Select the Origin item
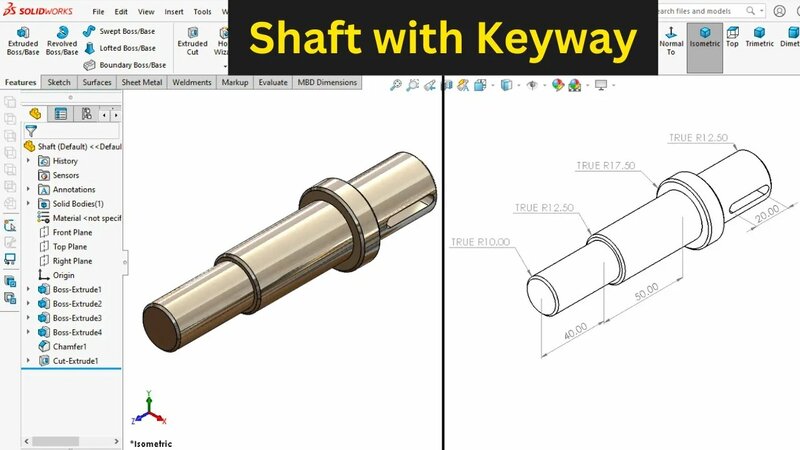The image size is (800, 450). 57,275
